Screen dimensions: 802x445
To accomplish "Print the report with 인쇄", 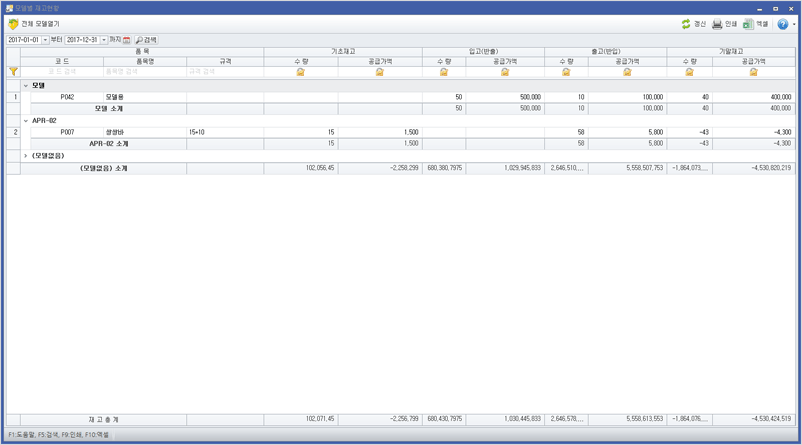I will [x=724, y=24].
